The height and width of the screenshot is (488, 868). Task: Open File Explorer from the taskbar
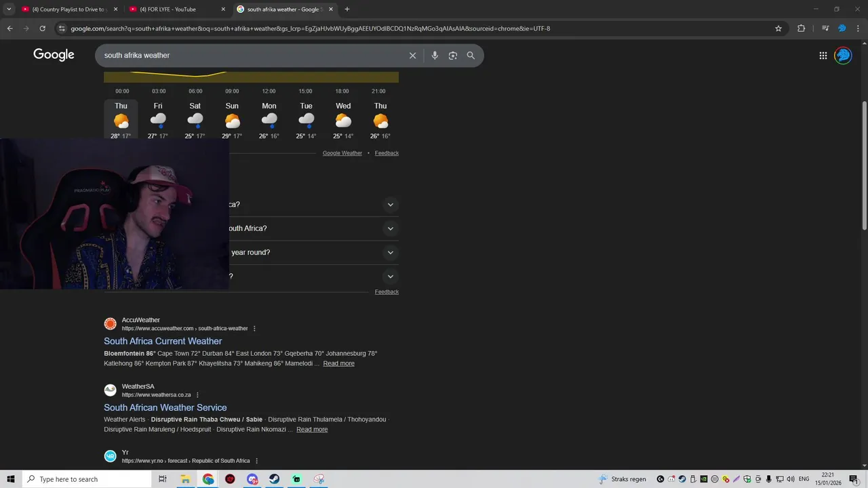pyautogui.click(x=185, y=479)
